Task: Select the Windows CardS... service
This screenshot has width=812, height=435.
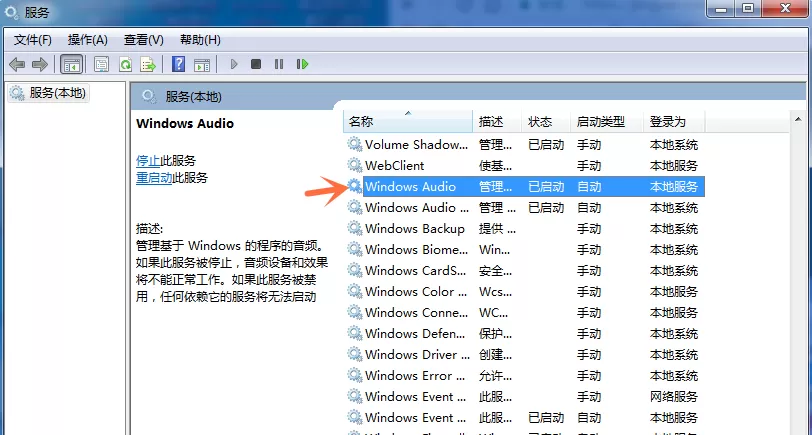Action: 524,270
